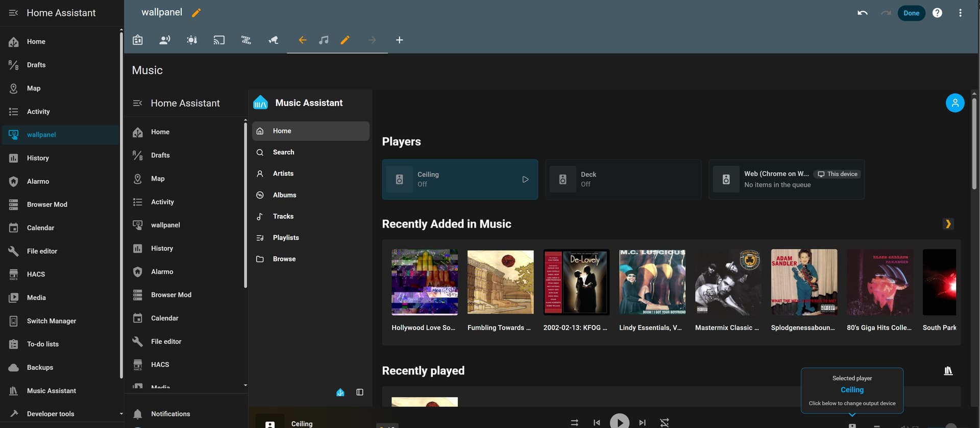Screen dimensions: 980x428
Task: Toggle the Music Assistant sidebar layout icon
Action: (360, 392)
